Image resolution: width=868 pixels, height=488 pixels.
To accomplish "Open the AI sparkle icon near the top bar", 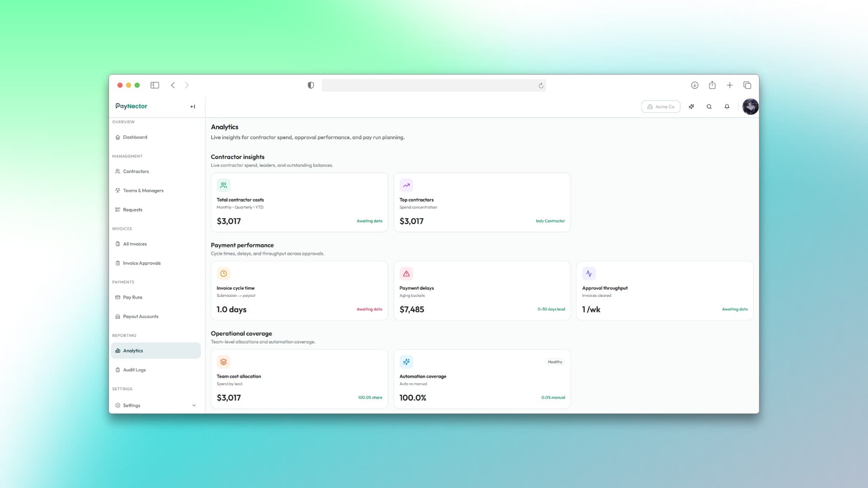I will coord(691,107).
